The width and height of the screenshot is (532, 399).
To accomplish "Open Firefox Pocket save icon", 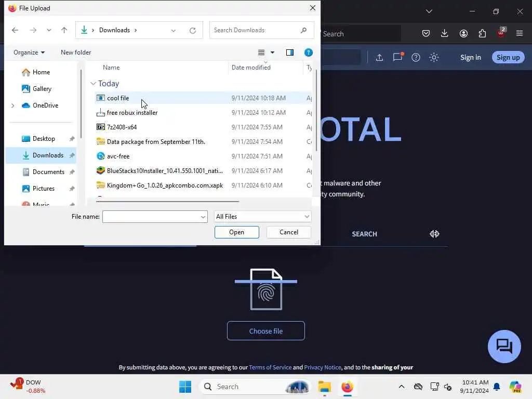I will [x=426, y=33].
